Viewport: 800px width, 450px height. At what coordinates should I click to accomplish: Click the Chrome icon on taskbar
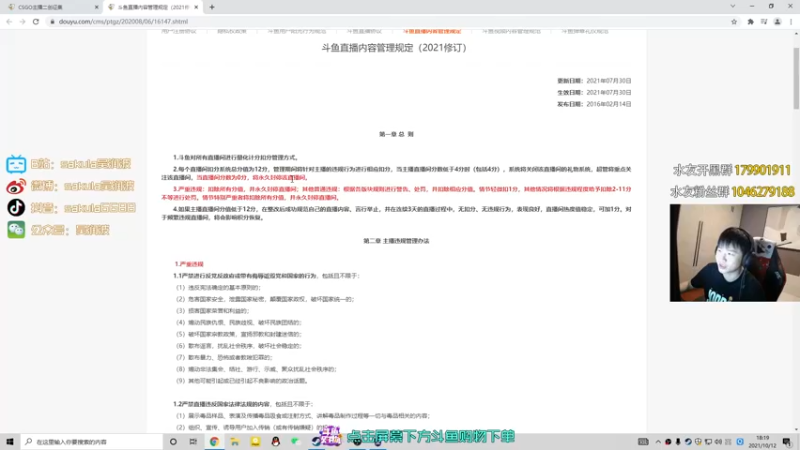(214, 442)
